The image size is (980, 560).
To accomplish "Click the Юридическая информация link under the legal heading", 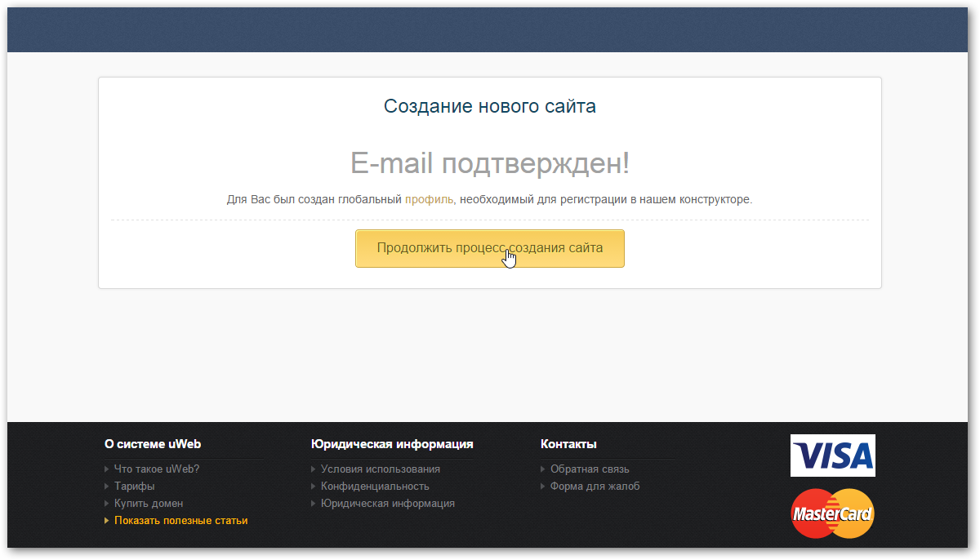I will tap(388, 504).
